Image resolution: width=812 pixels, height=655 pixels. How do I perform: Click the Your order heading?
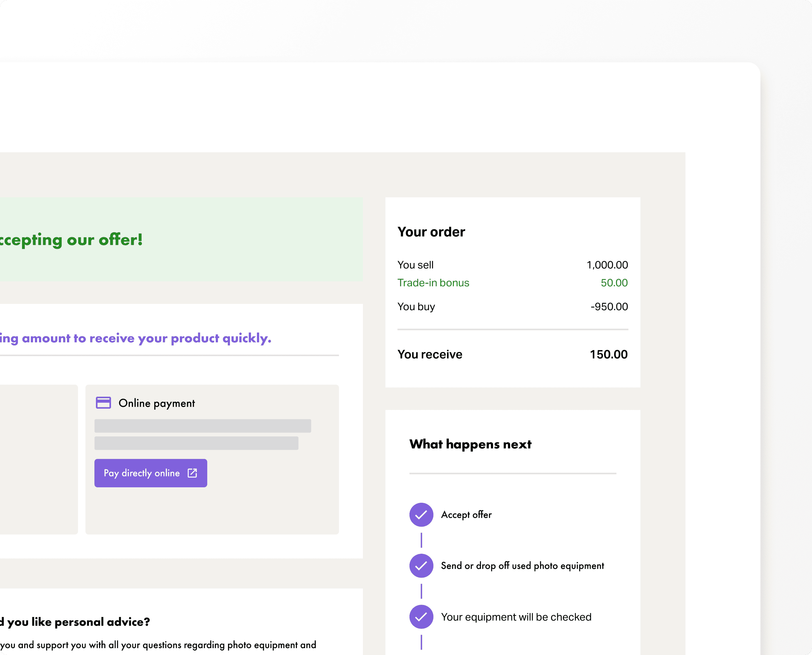tap(431, 232)
